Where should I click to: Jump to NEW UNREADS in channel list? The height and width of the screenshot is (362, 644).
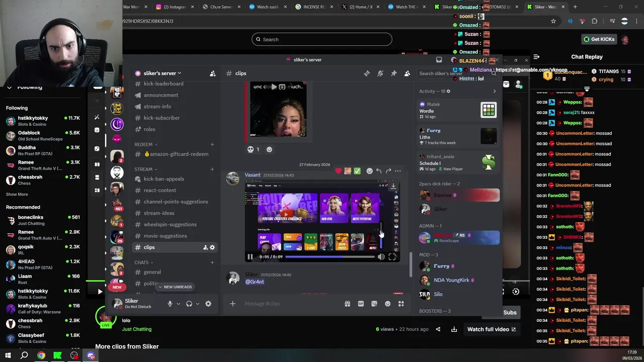pyautogui.click(x=175, y=287)
